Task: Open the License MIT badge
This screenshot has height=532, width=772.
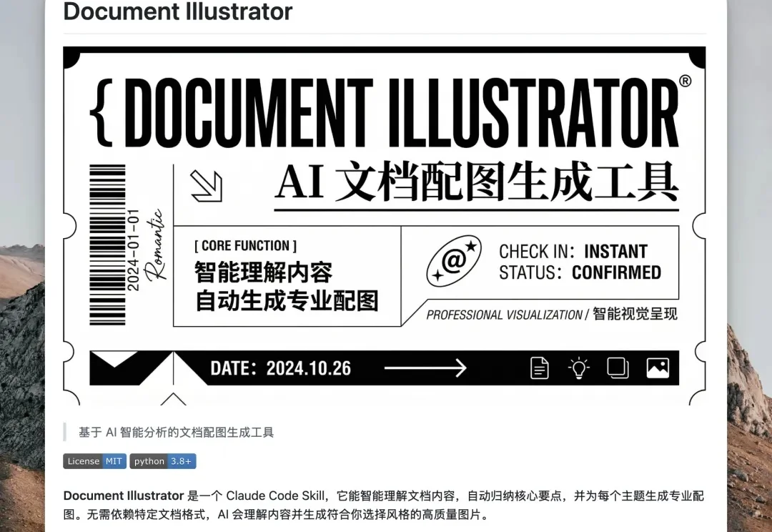Action: click(x=94, y=461)
